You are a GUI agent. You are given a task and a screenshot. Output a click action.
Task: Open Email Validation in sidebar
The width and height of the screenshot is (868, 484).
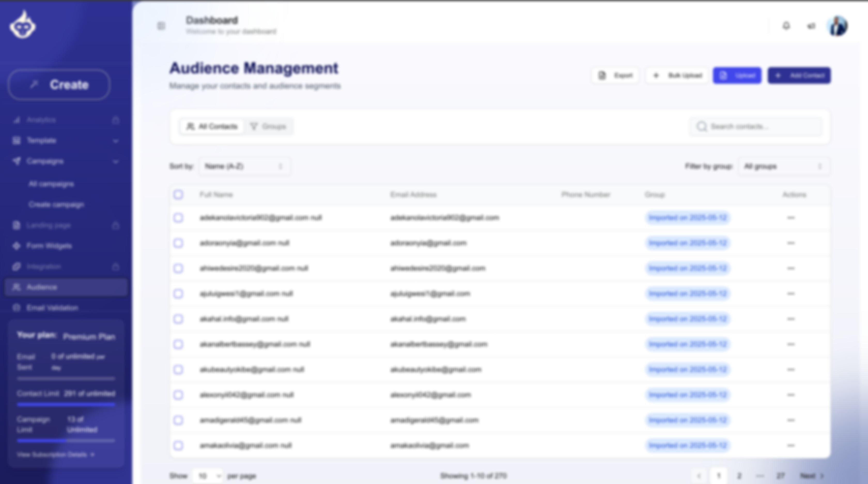click(52, 308)
